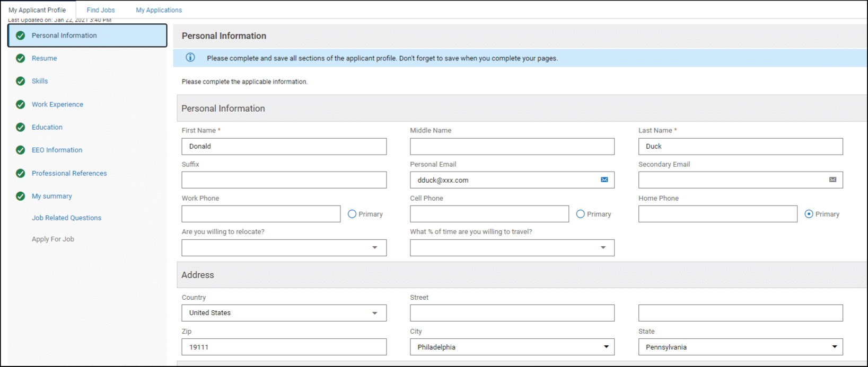Click the green checkmark beside Skills

click(21, 81)
